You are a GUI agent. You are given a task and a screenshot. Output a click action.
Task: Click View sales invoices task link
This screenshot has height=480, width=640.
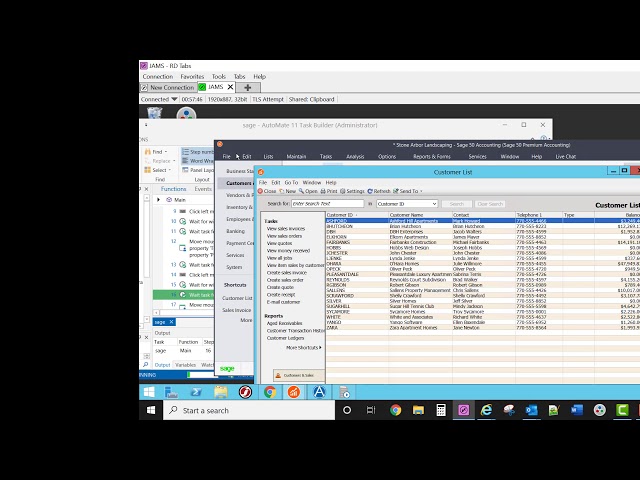point(286,229)
